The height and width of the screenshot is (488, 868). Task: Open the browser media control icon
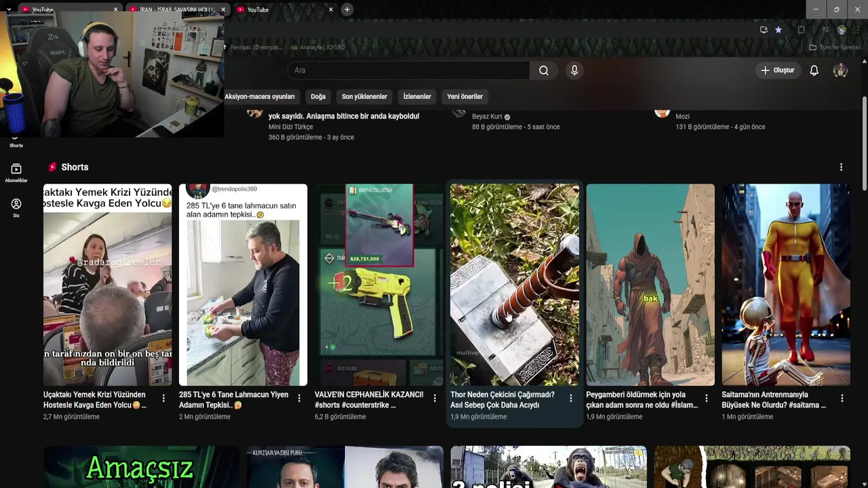click(x=825, y=30)
